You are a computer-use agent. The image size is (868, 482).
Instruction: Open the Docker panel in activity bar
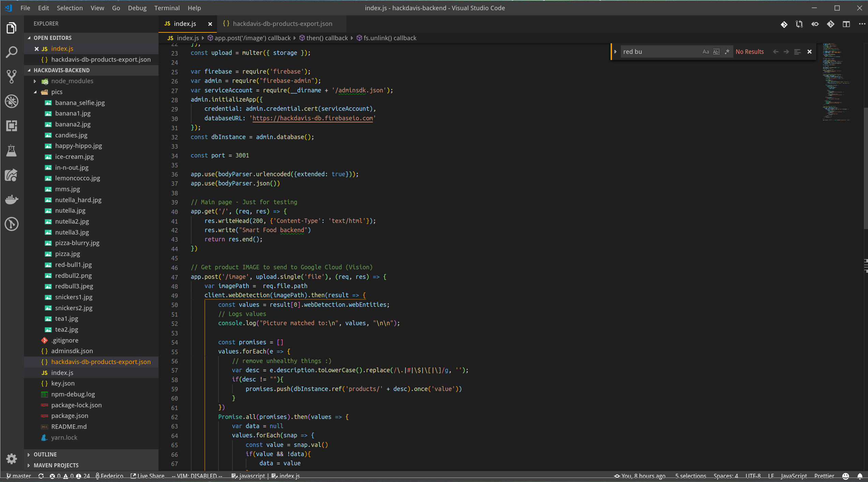coord(12,199)
